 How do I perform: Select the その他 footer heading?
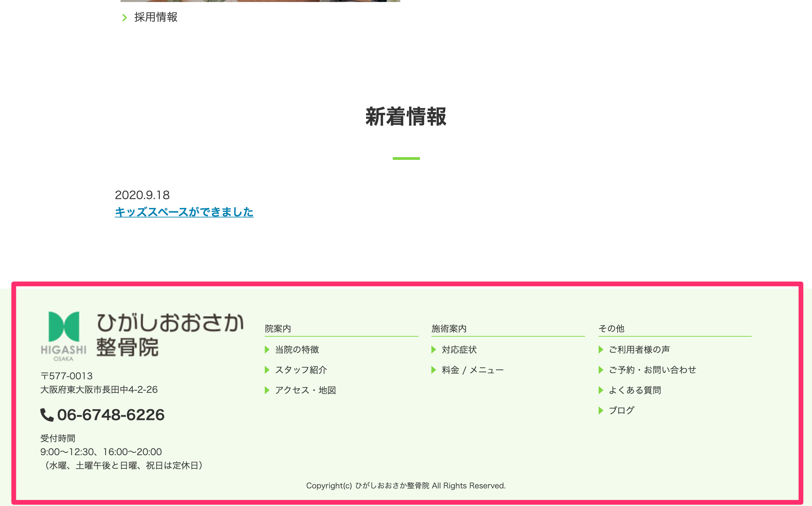pyautogui.click(x=611, y=329)
